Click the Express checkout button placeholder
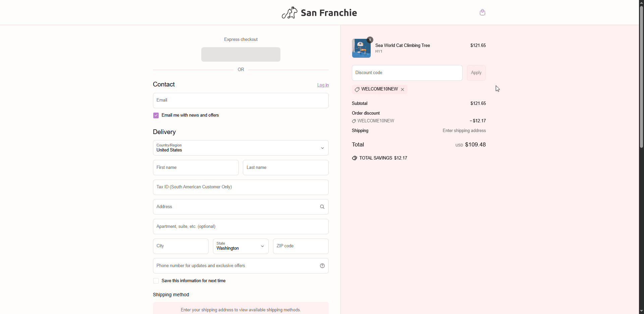The height and width of the screenshot is (314, 644). [240, 54]
